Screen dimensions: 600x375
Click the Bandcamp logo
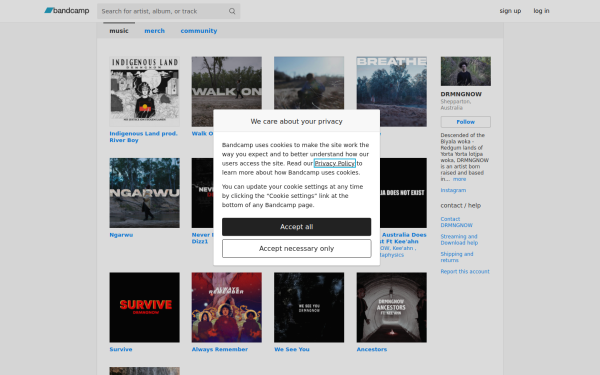click(67, 11)
